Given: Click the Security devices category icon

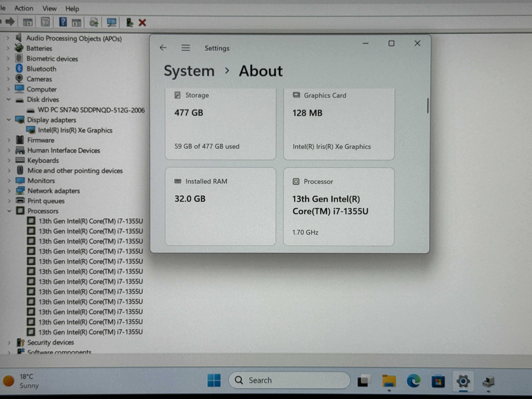Looking at the screenshot, I should (21, 342).
